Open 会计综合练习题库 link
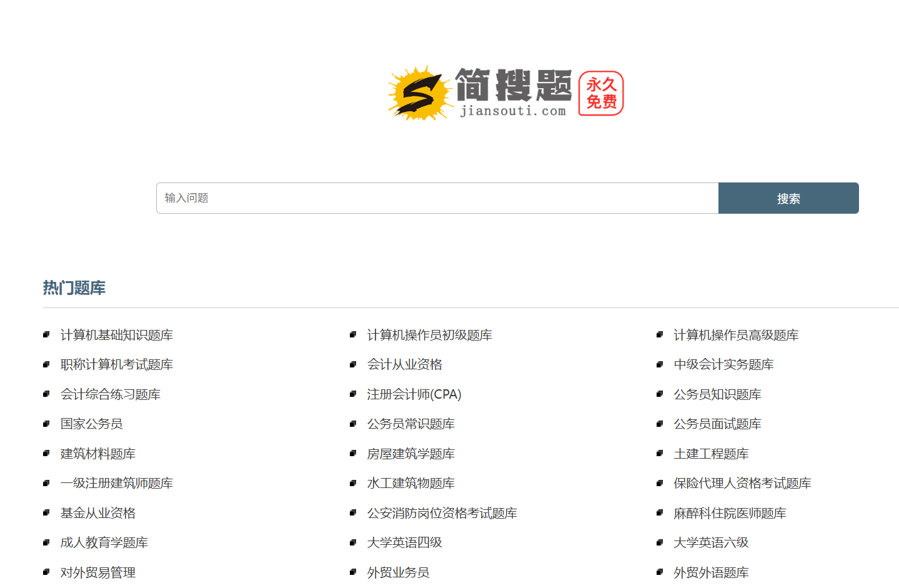The height and width of the screenshot is (588, 899). (x=111, y=394)
